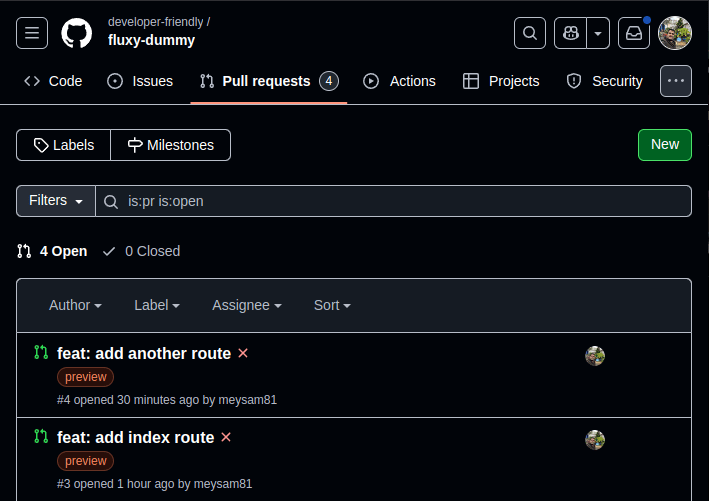Open the Copilot icon button
The width and height of the screenshot is (709, 501).
[571, 33]
